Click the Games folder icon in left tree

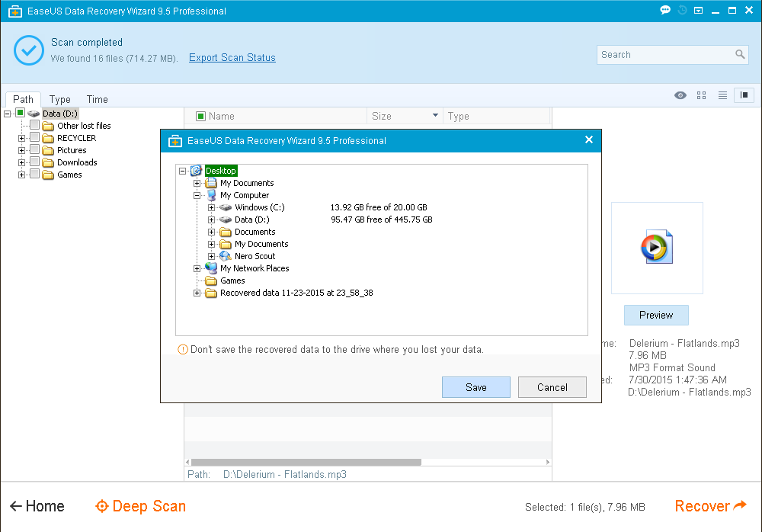coord(47,175)
